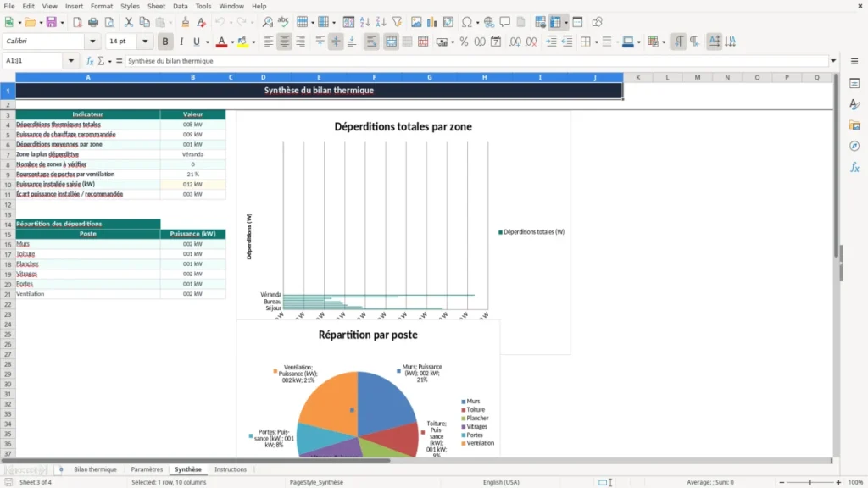Apply the red font color swatch
This screenshot has height=488, width=868.
221,42
